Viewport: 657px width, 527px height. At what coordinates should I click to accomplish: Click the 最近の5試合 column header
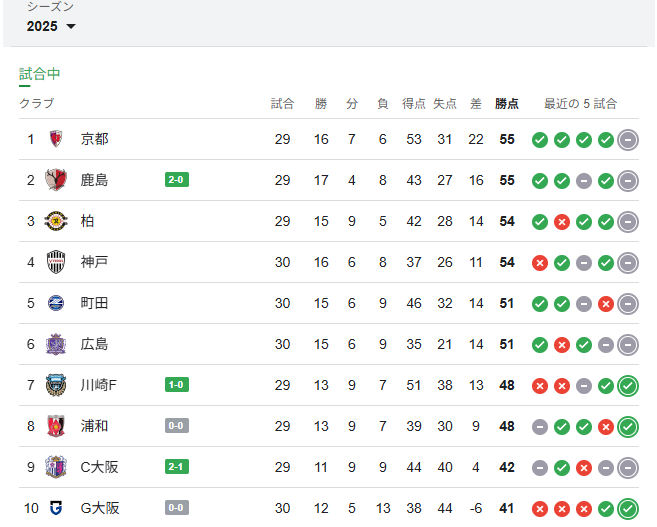tap(580, 103)
